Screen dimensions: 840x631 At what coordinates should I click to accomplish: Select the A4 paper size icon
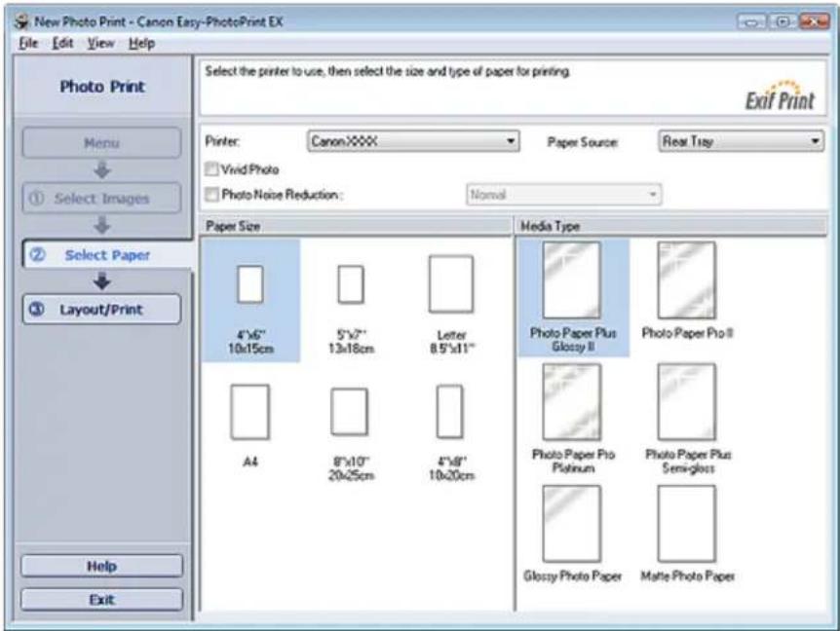(x=249, y=412)
